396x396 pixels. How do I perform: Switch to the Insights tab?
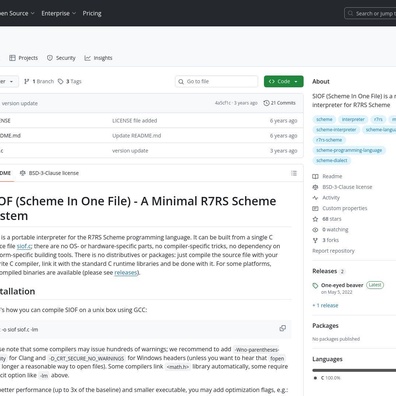pos(99,58)
